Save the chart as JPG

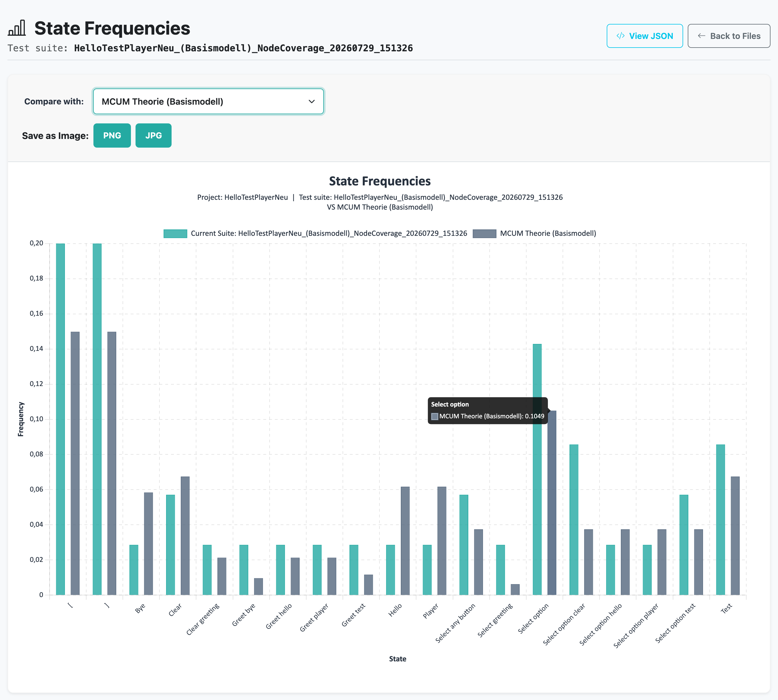[x=153, y=136]
